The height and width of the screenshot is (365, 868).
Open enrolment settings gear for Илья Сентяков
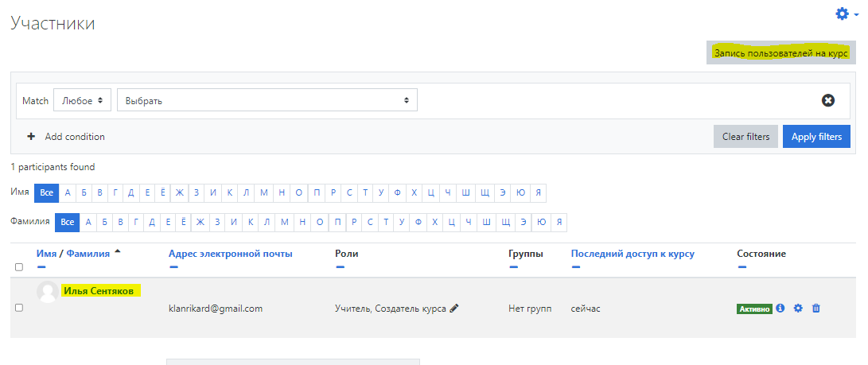(798, 309)
